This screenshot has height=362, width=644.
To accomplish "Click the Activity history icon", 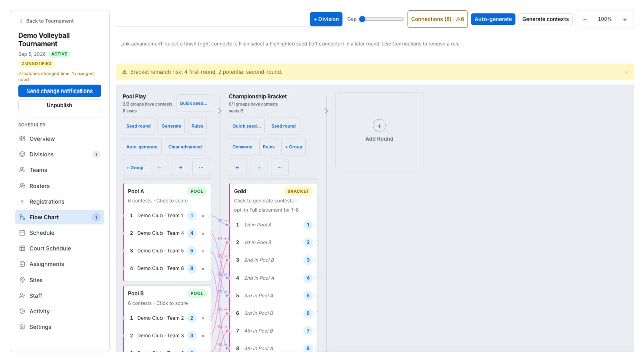I will pos(22,311).
